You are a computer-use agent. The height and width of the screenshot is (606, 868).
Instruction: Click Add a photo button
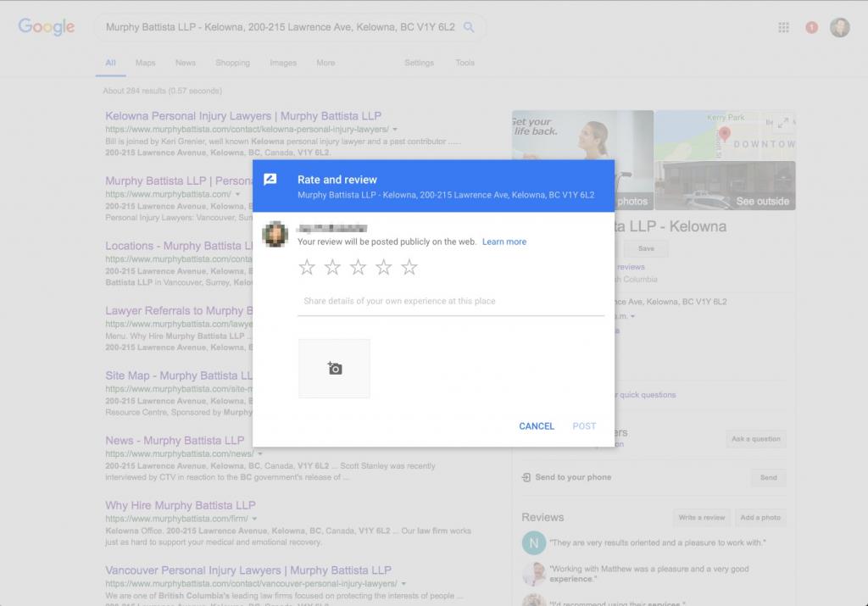(760, 518)
